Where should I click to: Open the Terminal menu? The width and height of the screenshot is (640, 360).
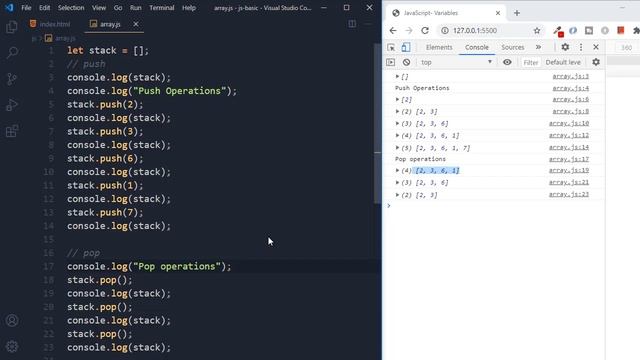162,8
